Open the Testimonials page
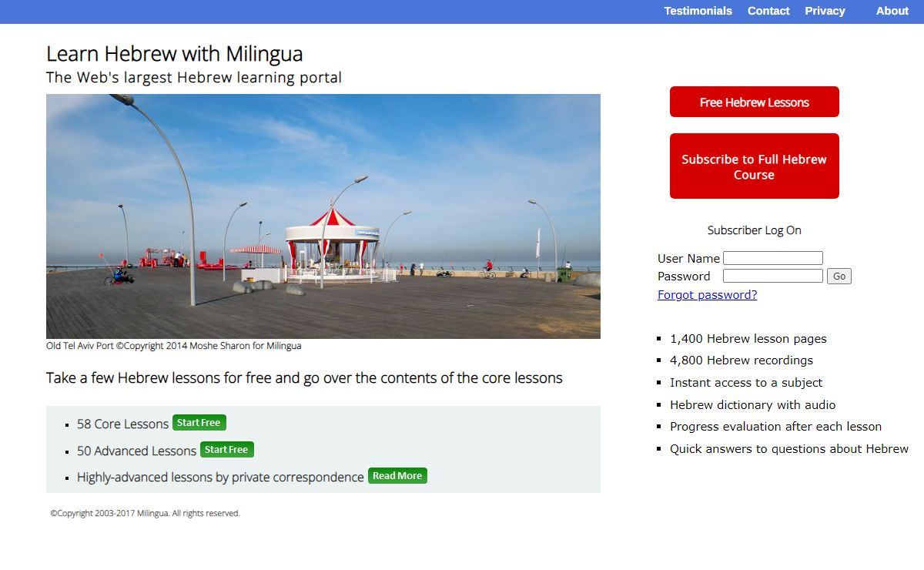 coord(698,11)
